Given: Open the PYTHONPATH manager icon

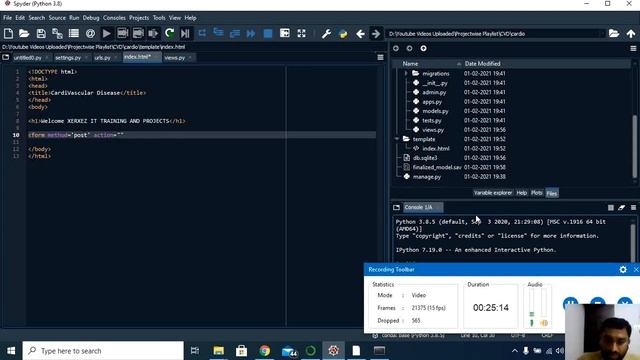Looking at the screenshot, I should click(343, 33).
